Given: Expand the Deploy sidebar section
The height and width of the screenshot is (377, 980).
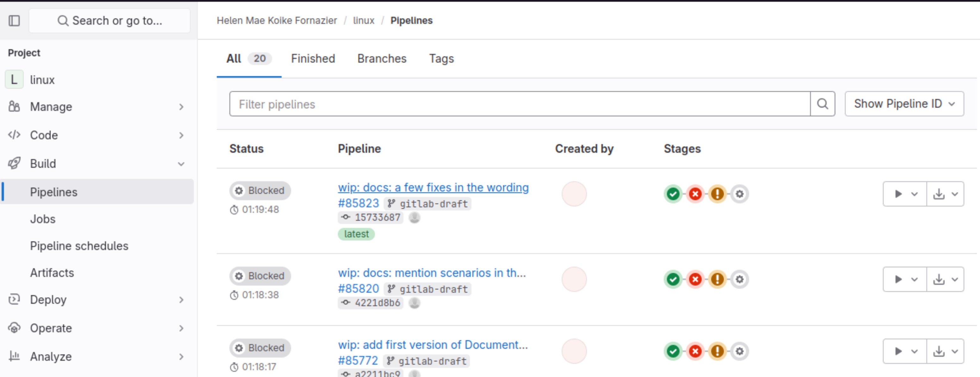Looking at the screenshot, I should (97, 300).
